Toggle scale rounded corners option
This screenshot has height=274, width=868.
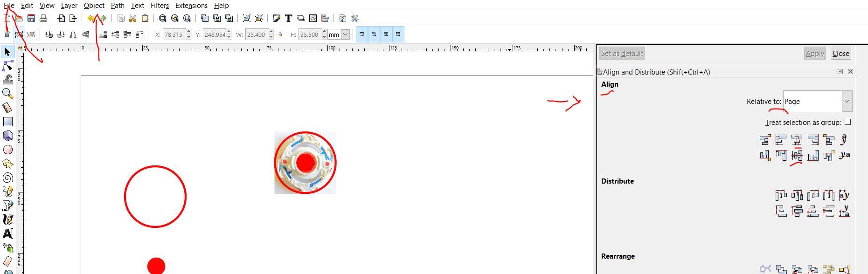pyautogui.click(x=374, y=34)
